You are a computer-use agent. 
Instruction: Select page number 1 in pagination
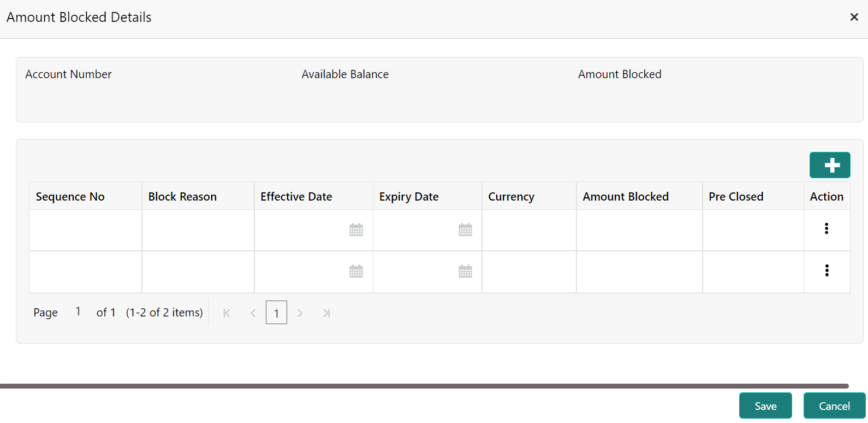tap(276, 313)
